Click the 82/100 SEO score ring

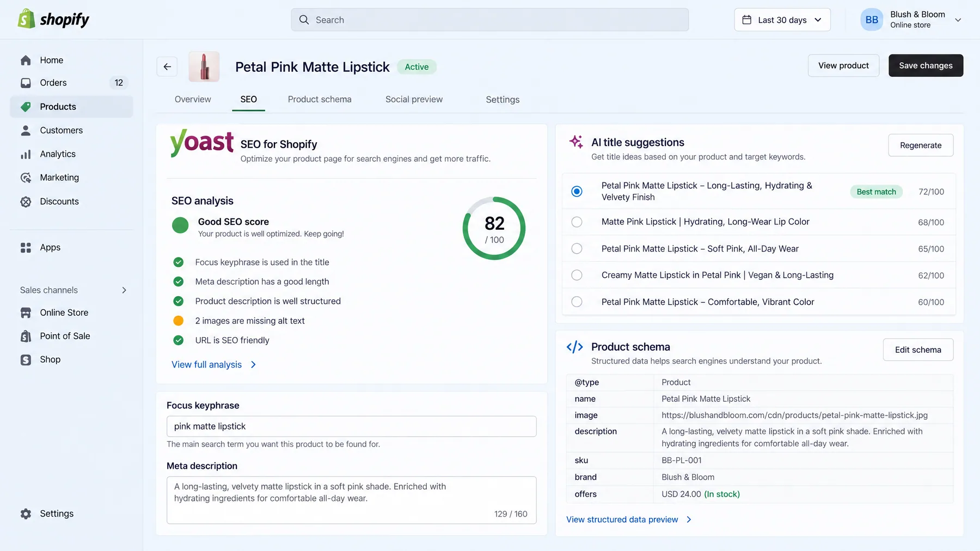(x=494, y=228)
